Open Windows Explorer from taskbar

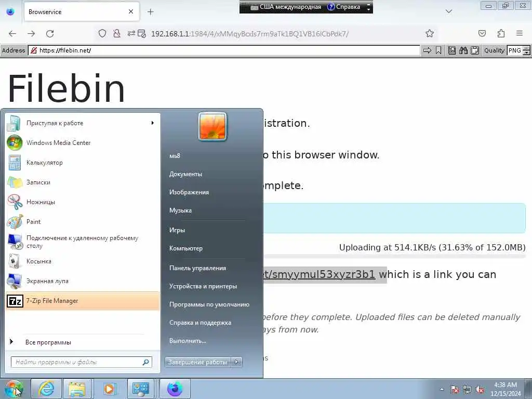click(x=77, y=389)
